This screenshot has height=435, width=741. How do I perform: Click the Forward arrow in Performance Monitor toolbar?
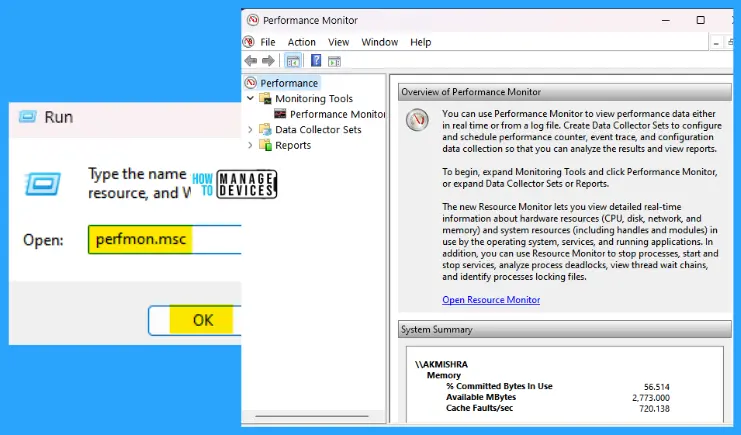268,61
